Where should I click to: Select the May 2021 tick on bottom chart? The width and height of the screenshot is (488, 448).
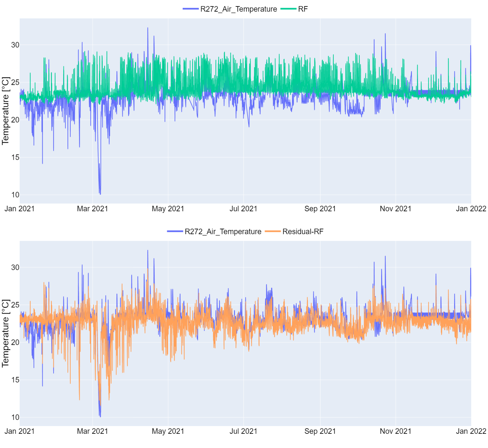click(168, 431)
